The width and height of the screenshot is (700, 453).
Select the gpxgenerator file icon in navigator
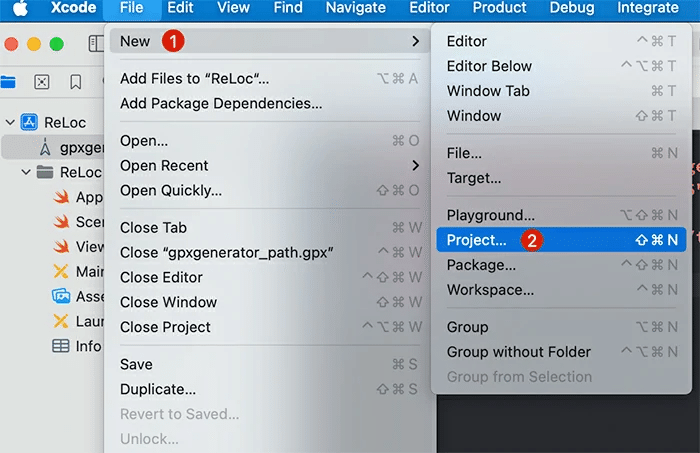coord(45,147)
